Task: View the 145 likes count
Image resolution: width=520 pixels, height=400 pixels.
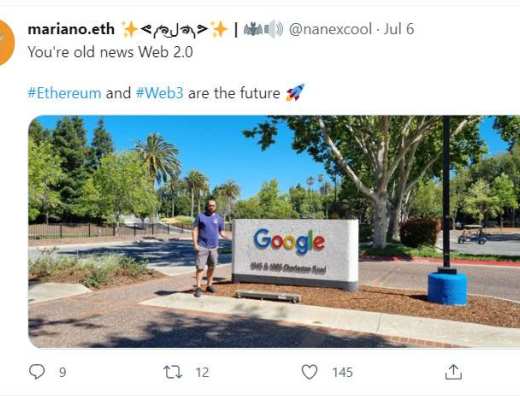Action: tap(342, 372)
